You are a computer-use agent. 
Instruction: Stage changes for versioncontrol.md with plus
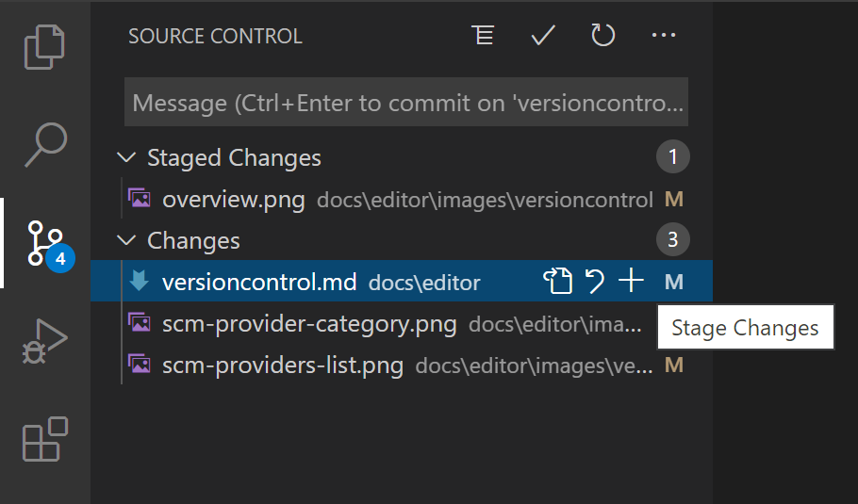tap(630, 281)
